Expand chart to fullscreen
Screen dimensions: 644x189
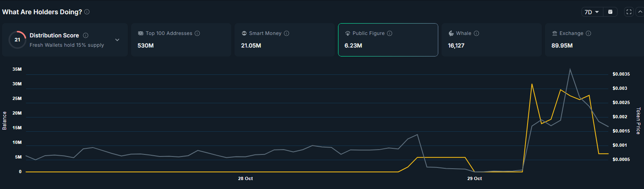pos(629,12)
